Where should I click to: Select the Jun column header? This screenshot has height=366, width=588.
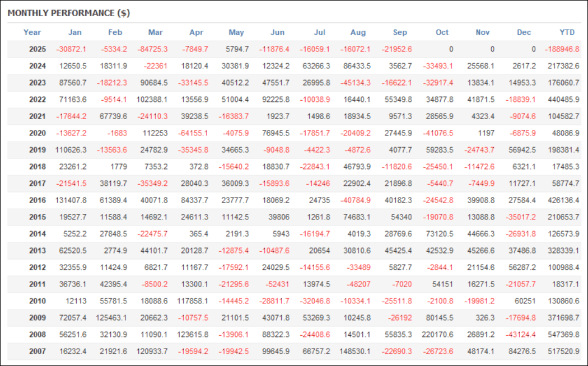pos(277,32)
